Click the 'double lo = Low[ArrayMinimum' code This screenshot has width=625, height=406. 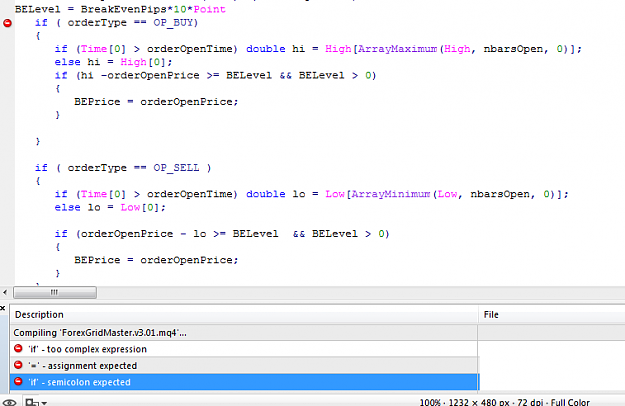tap(338, 194)
